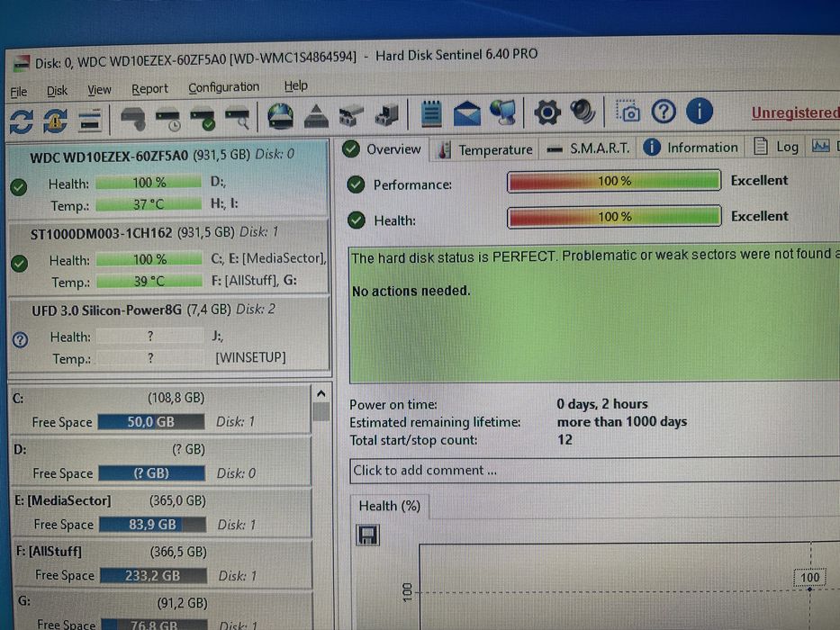The width and height of the screenshot is (840, 630).
Task: Click the disk with clock toolbar icon
Action: [x=167, y=119]
